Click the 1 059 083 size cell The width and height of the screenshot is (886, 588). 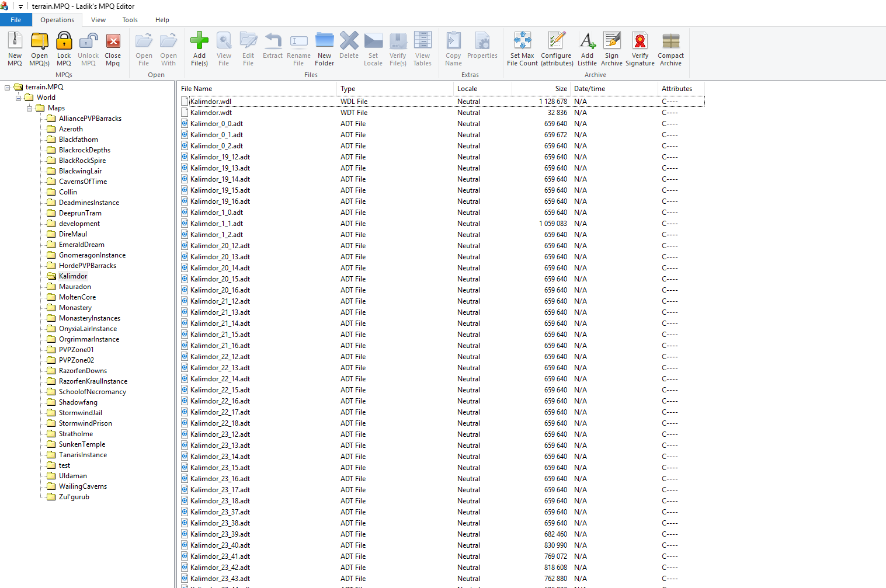tap(553, 224)
